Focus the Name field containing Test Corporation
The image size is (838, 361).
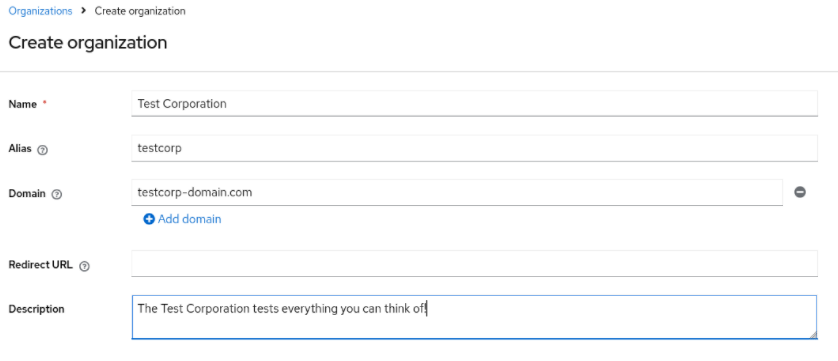click(x=474, y=103)
